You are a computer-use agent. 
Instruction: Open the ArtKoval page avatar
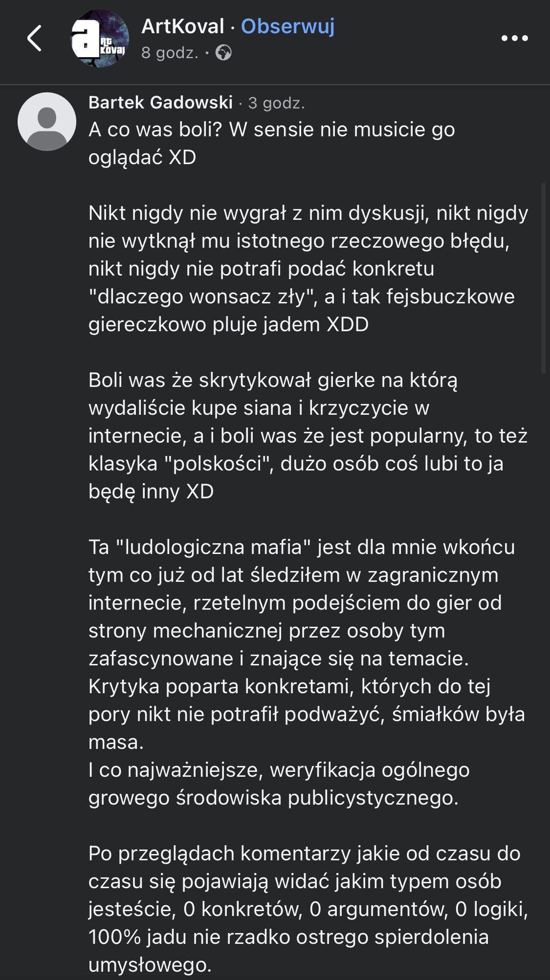100,38
